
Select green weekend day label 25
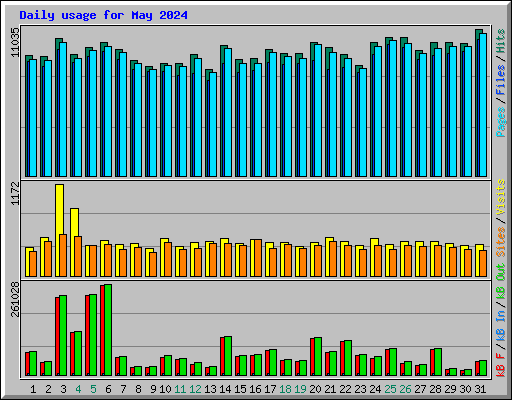(390, 389)
